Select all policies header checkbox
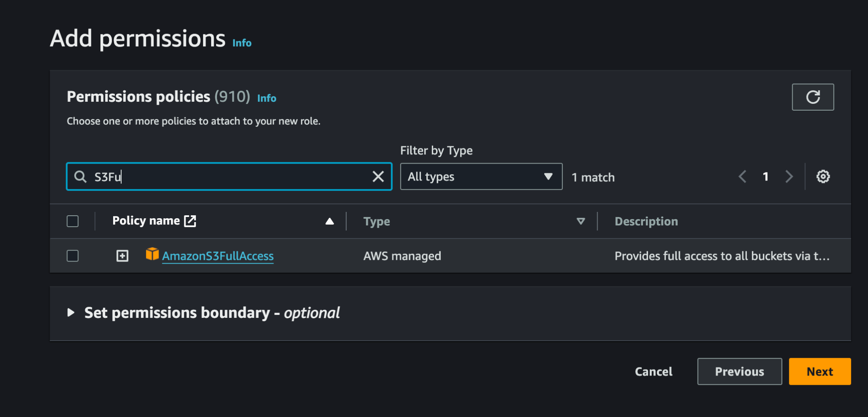868x417 pixels. (72, 221)
